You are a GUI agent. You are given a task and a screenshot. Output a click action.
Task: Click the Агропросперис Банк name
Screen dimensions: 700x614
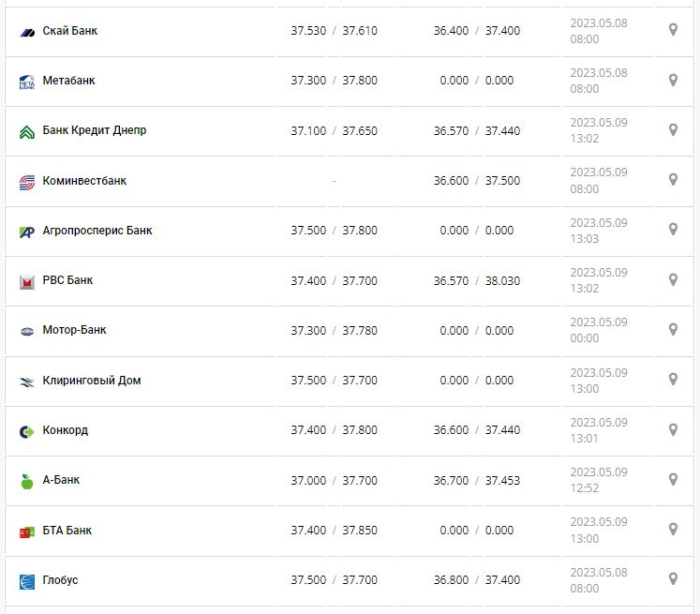(97, 230)
